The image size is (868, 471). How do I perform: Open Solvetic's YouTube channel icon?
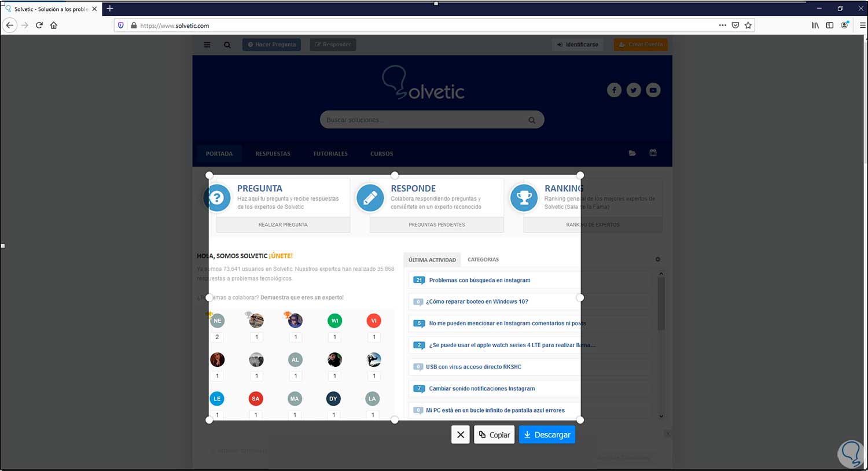click(x=653, y=90)
